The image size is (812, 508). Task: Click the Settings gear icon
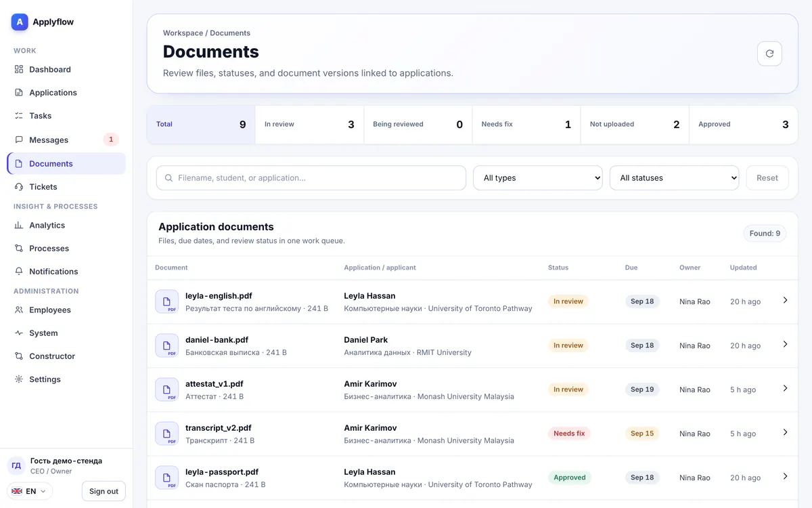[x=19, y=379]
